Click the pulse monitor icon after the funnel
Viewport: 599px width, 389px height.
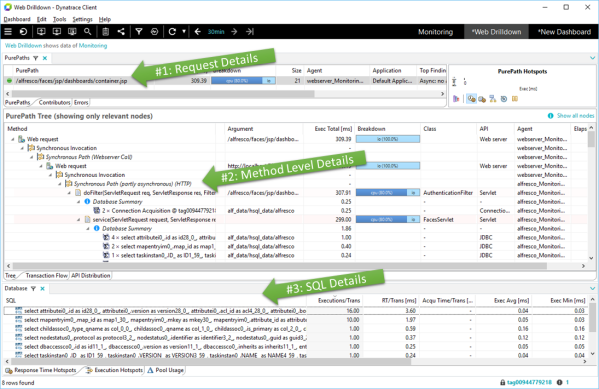tap(154, 32)
